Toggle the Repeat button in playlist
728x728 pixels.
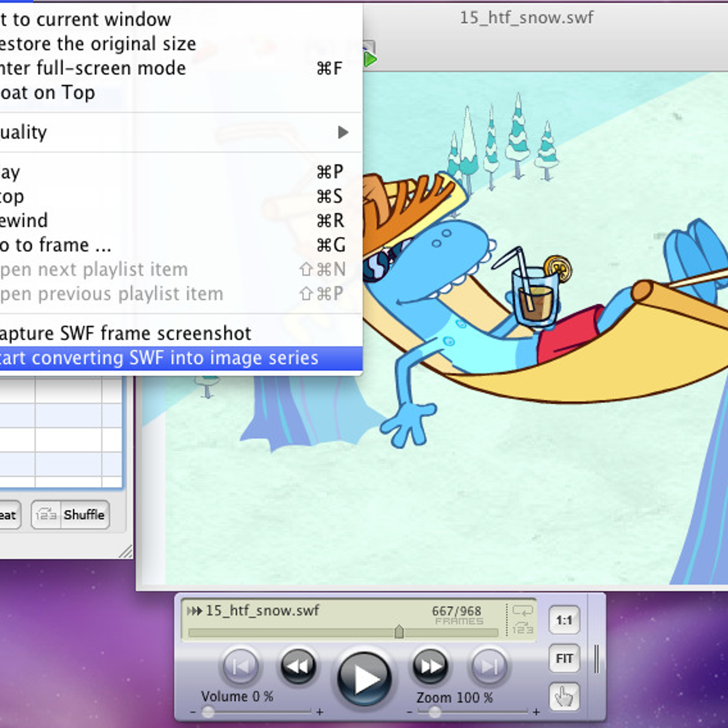click(8, 515)
